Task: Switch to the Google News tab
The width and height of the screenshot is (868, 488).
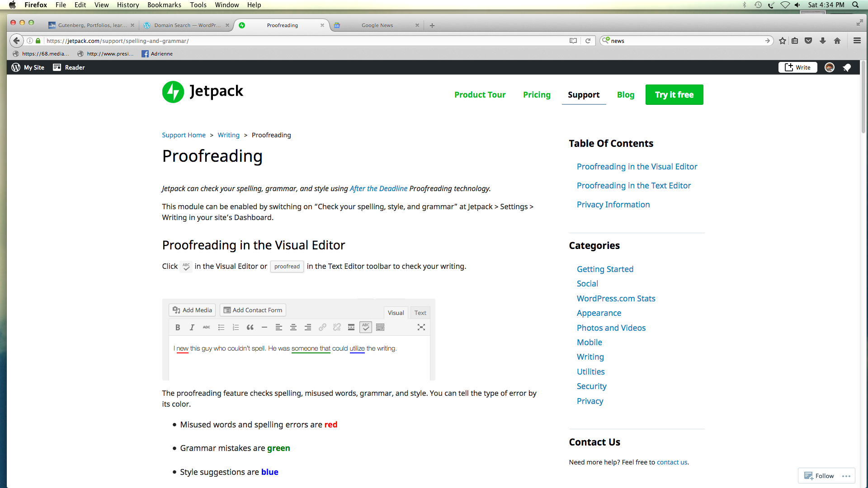Action: click(377, 25)
